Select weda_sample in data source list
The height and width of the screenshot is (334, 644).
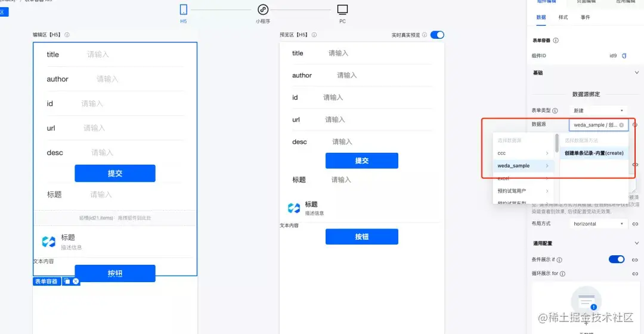click(x=524, y=166)
